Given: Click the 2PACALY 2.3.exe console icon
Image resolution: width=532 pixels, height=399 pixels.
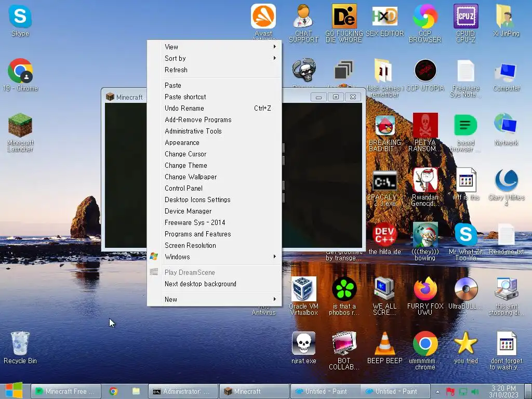Looking at the screenshot, I should (385, 188).
